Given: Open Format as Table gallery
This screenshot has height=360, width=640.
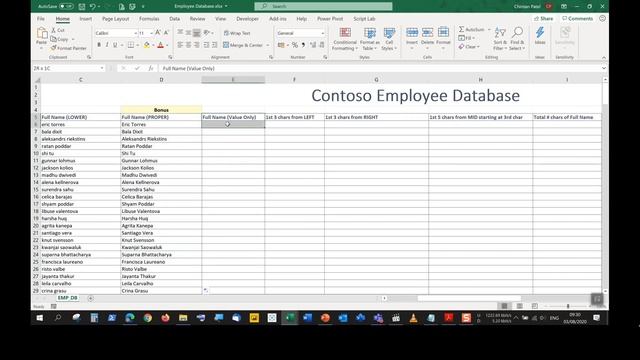Looking at the screenshot, I should pyautogui.click(x=370, y=39).
